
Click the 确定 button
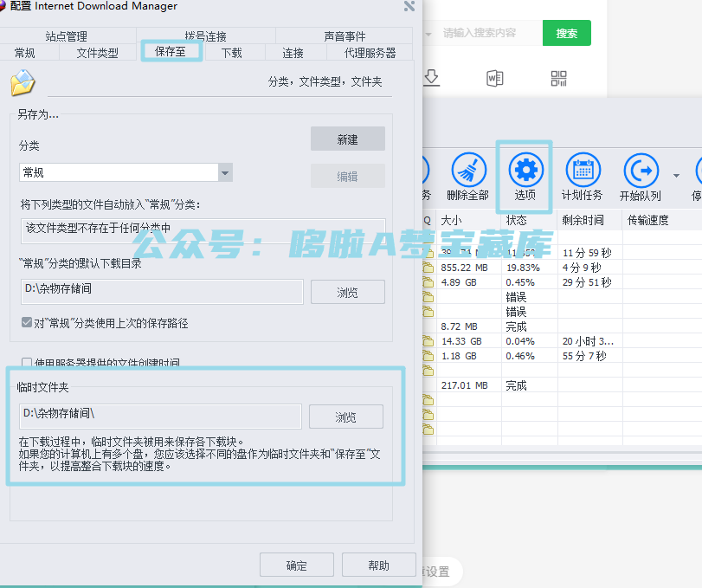[x=297, y=565]
